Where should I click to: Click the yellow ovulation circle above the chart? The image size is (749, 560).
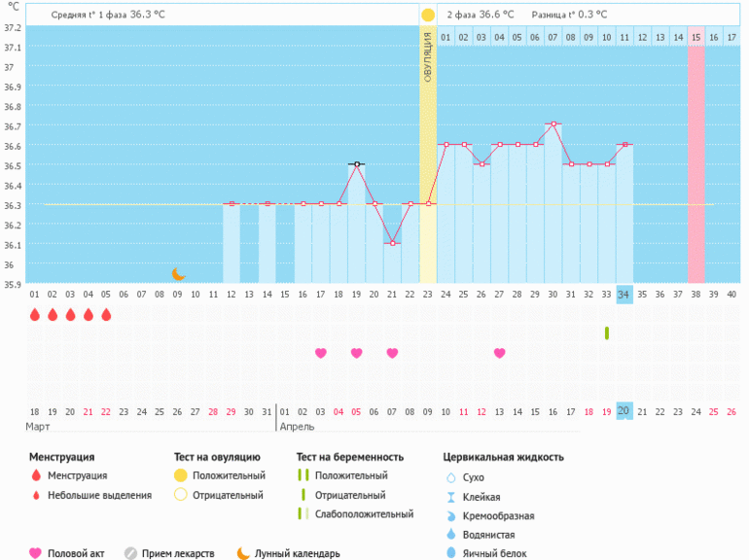pos(428,16)
